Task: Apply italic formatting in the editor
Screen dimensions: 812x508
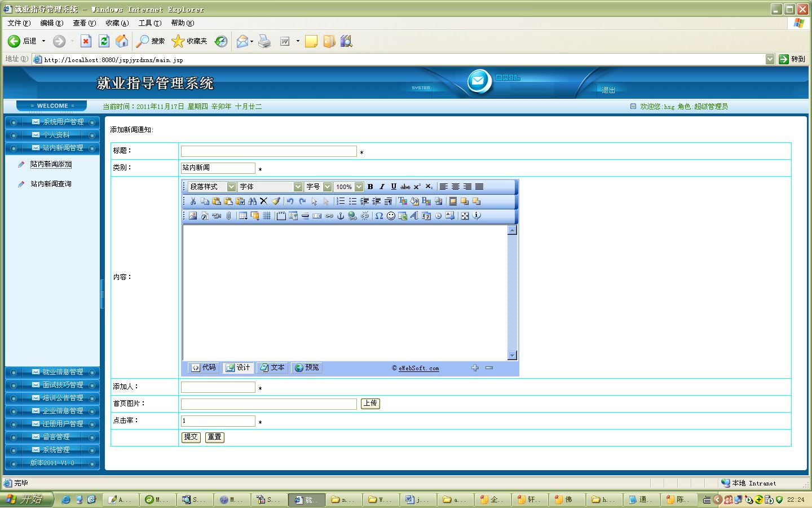Action: click(382, 187)
